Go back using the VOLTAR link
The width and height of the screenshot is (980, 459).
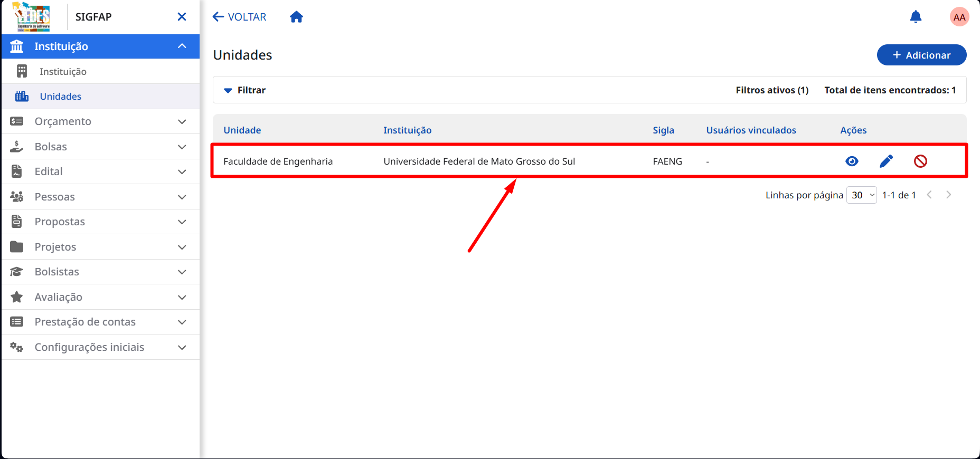point(240,17)
